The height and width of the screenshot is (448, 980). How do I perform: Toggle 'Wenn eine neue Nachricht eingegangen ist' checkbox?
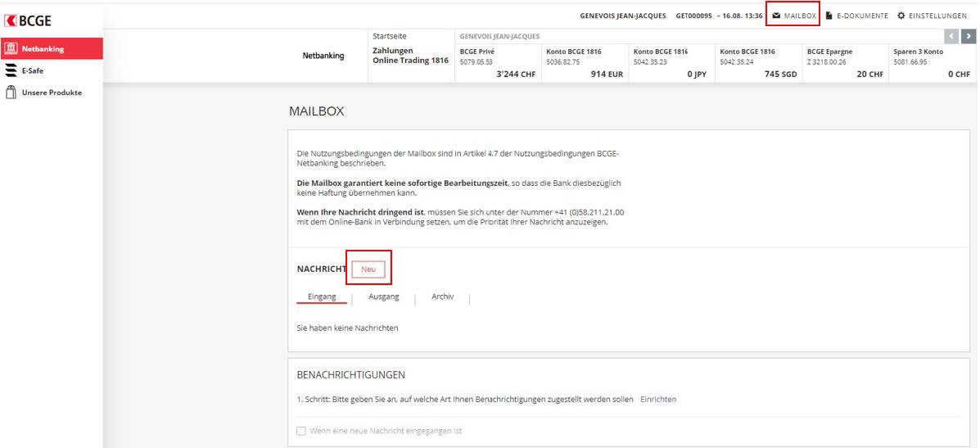301,431
